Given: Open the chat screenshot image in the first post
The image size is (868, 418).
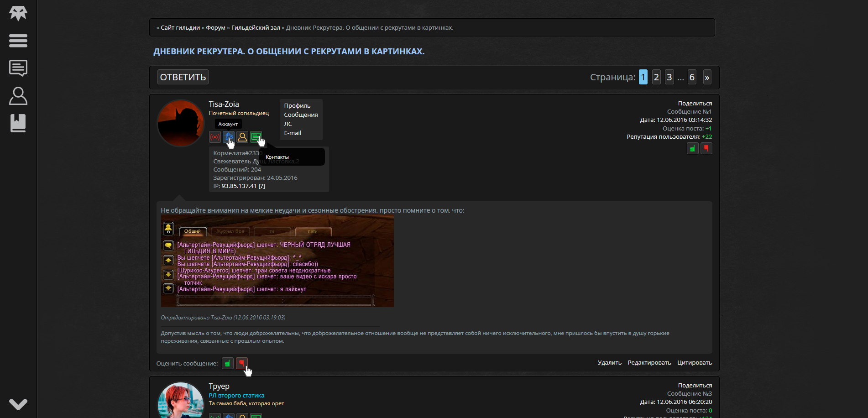Looking at the screenshot, I should 277,261.
